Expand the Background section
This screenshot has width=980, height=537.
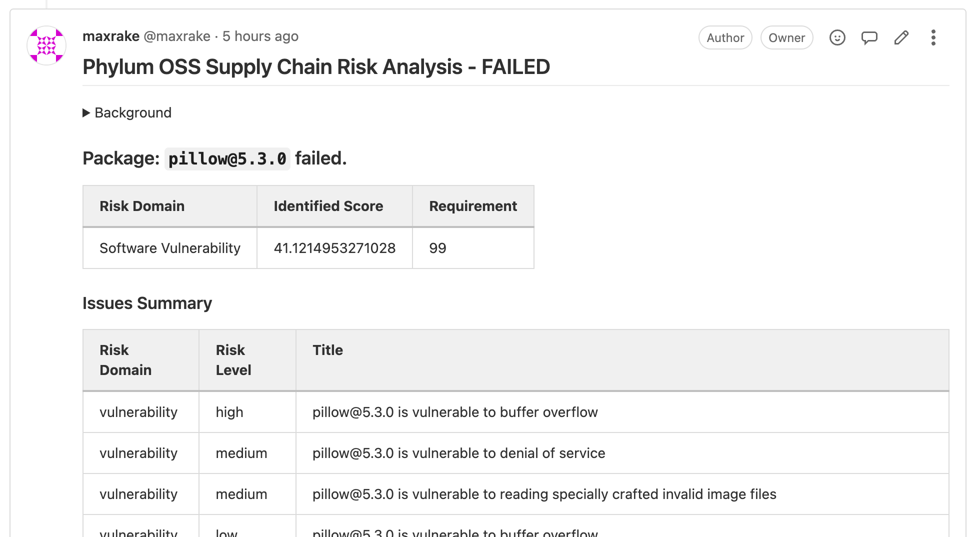click(132, 112)
